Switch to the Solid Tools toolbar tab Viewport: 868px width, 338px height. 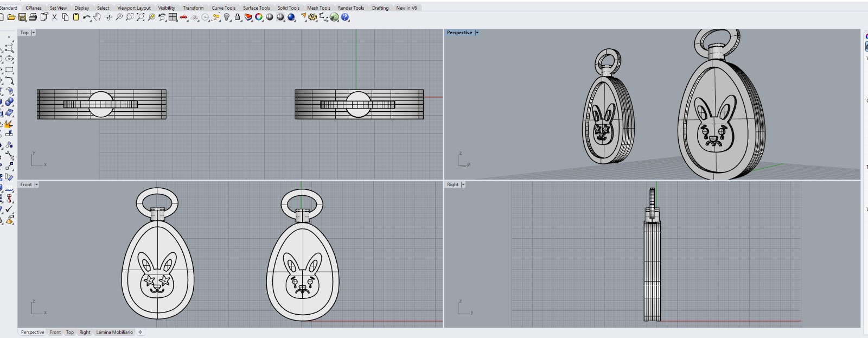(288, 8)
